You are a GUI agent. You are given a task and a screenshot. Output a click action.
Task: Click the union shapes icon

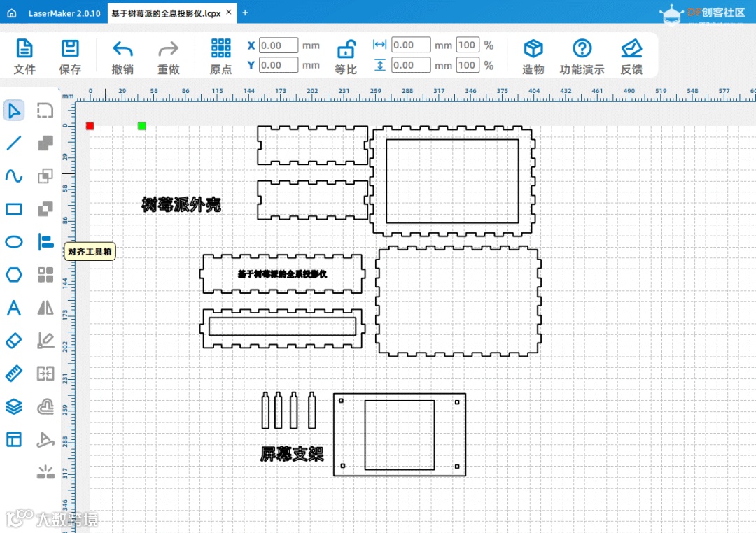coord(45,143)
